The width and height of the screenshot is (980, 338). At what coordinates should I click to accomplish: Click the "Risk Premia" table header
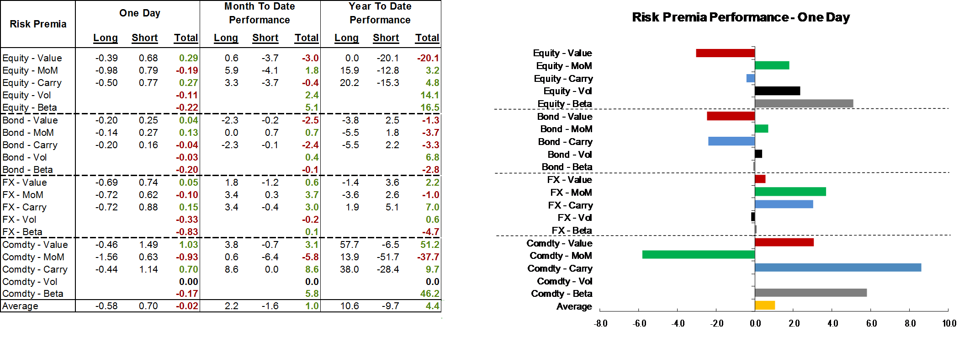(x=38, y=24)
